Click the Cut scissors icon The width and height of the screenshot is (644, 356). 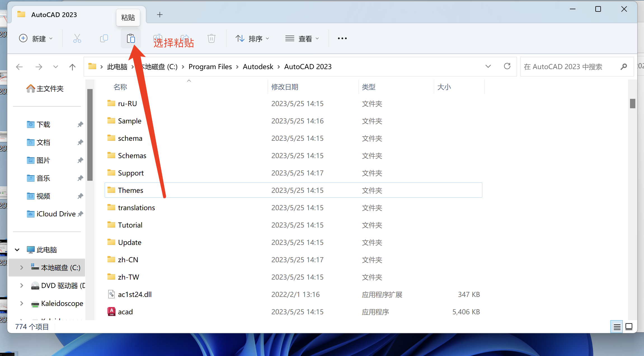(77, 38)
